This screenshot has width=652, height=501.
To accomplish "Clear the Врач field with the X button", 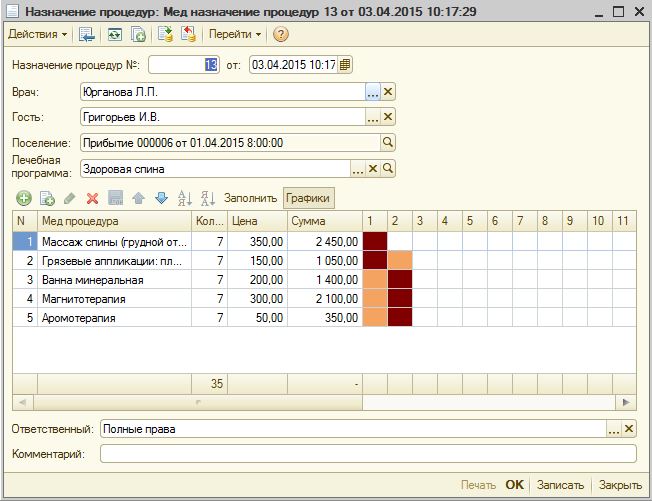I will click(388, 92).
